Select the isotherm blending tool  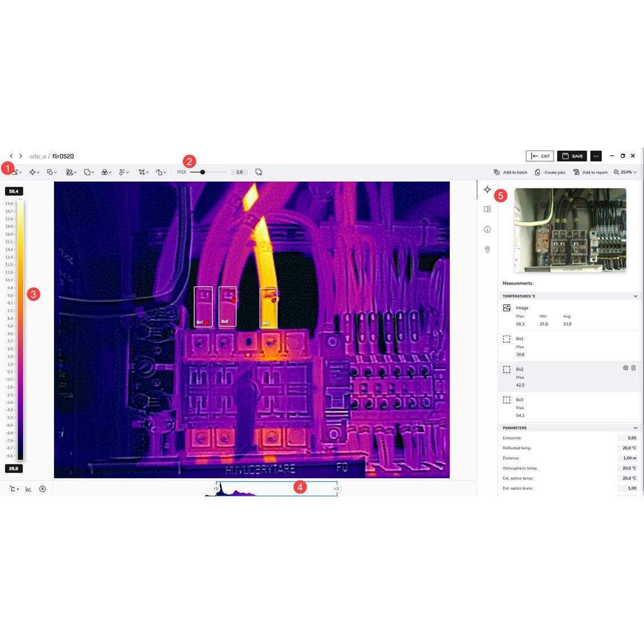[x=106, y=172]
